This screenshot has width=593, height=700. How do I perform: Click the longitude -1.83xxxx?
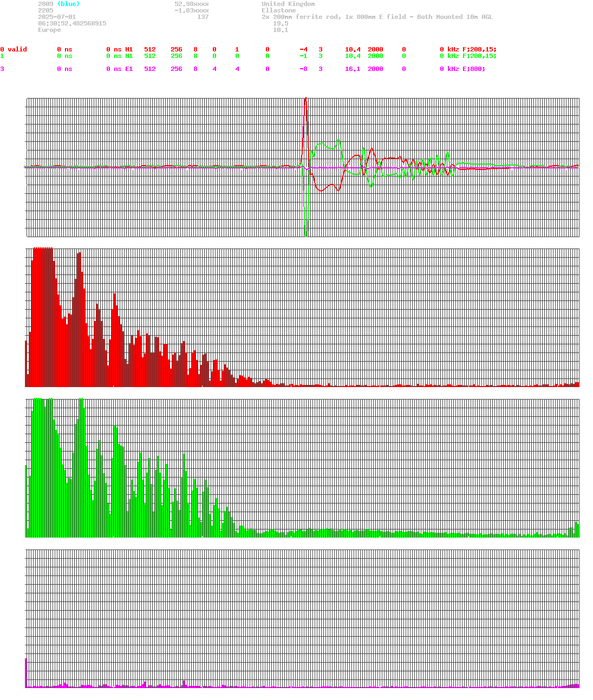point(192,10)
